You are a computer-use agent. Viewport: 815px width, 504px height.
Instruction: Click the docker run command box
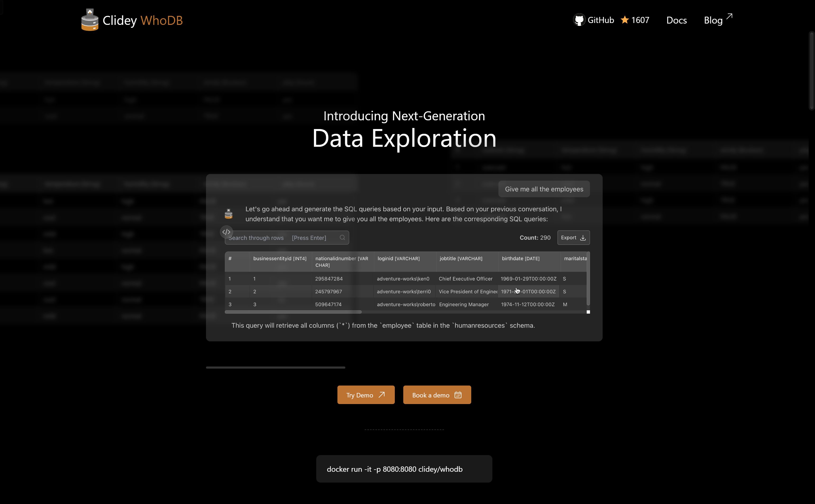[404, 469]
